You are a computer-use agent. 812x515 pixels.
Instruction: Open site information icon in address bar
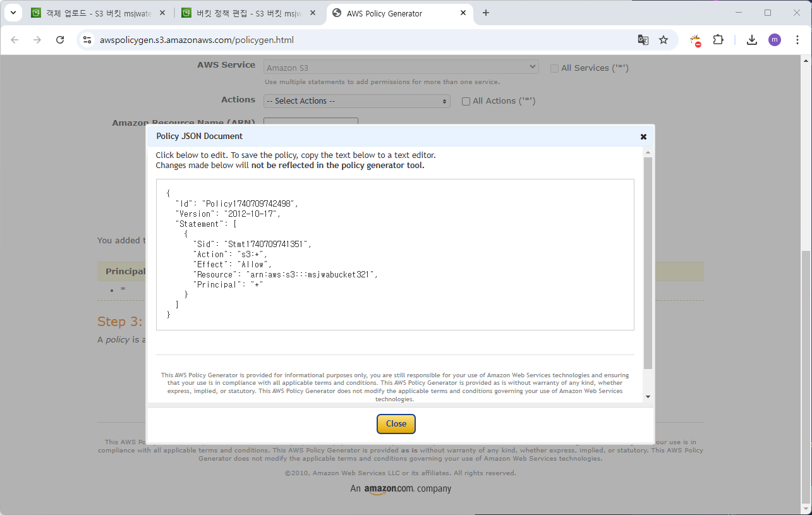pyautogui.click(x=88, y=40)
